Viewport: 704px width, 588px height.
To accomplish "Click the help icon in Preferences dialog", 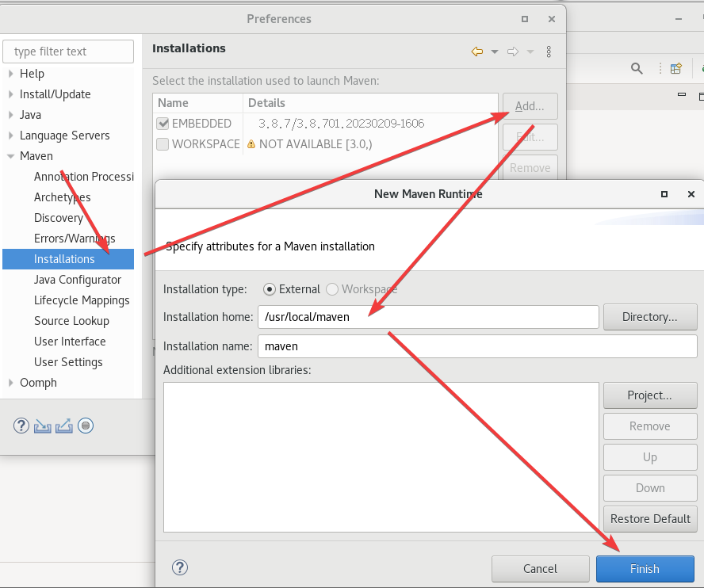I will click(21, 426).
